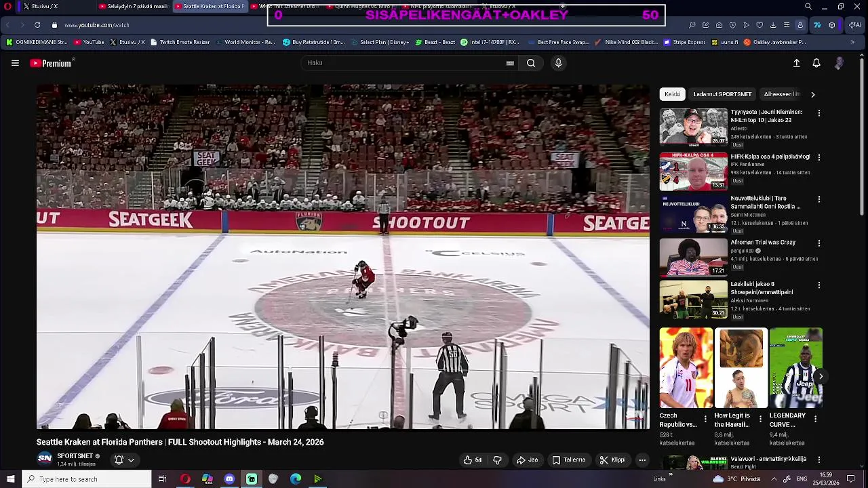Open Tyynysota Jouni Nieminen video thumbnail
The width and height of the screenshot is (868, 488).
[693, 127]
